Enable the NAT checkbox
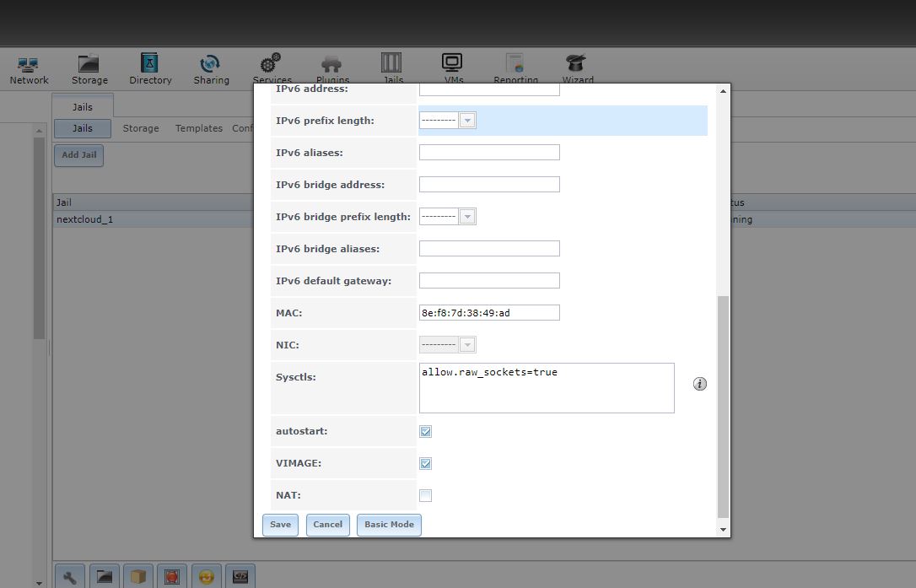Screen dimensions: 916x588 pos(425,496)
